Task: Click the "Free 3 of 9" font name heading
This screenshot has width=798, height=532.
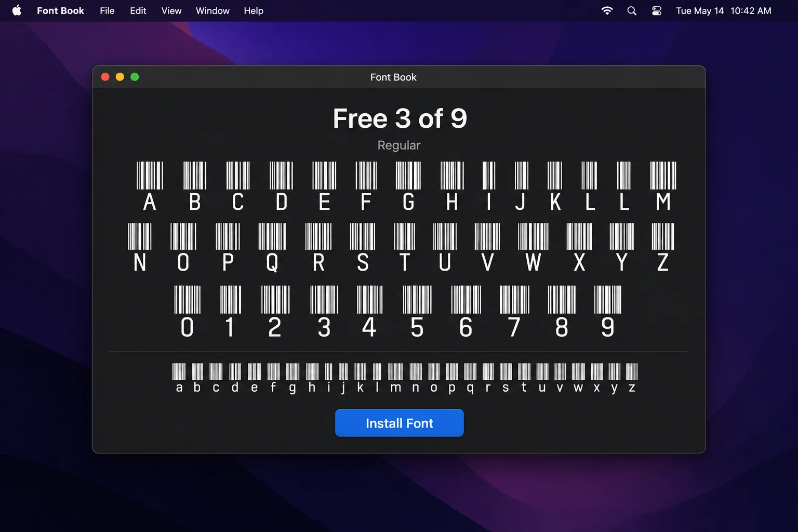Action: 400,118
